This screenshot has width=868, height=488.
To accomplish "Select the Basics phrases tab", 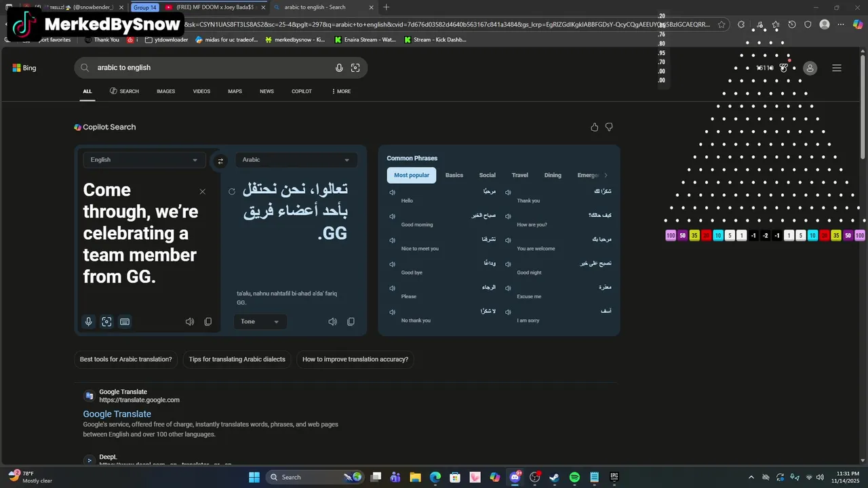I will 454,176.
